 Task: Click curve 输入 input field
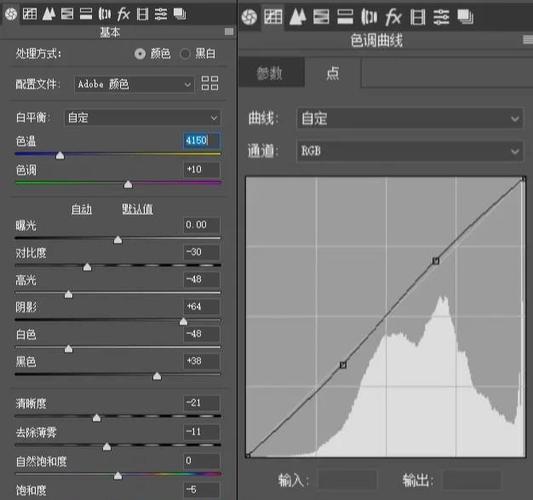coord(347,480)
